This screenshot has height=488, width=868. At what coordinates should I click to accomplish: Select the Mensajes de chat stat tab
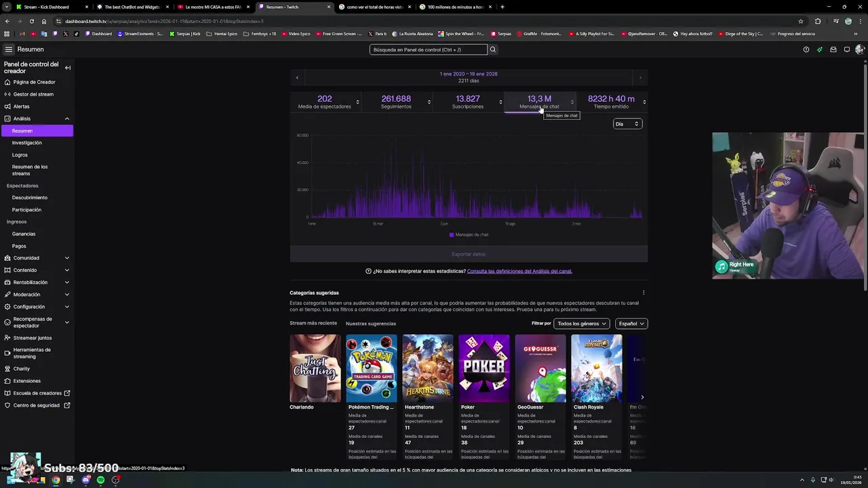point(539,102)
